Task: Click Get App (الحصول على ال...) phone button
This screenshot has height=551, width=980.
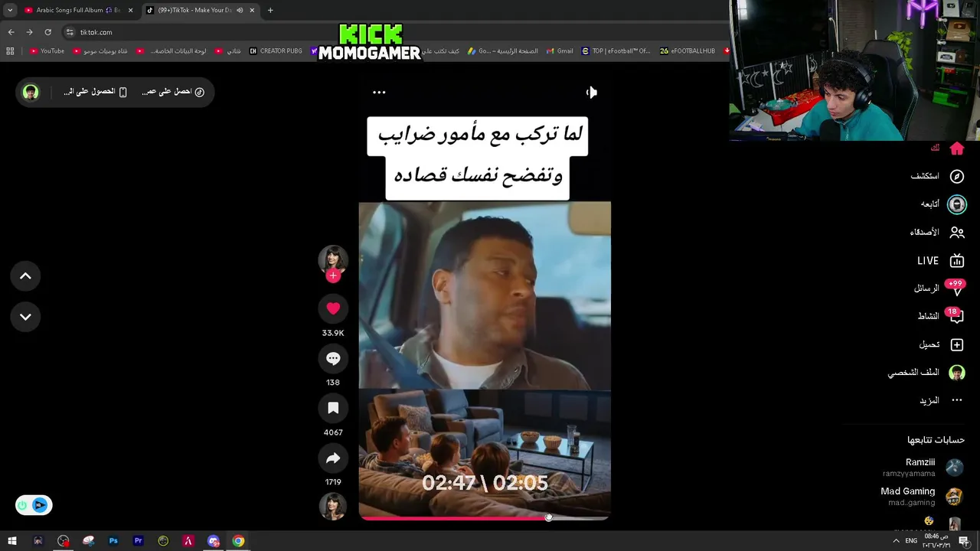Action: coord(95,92)
